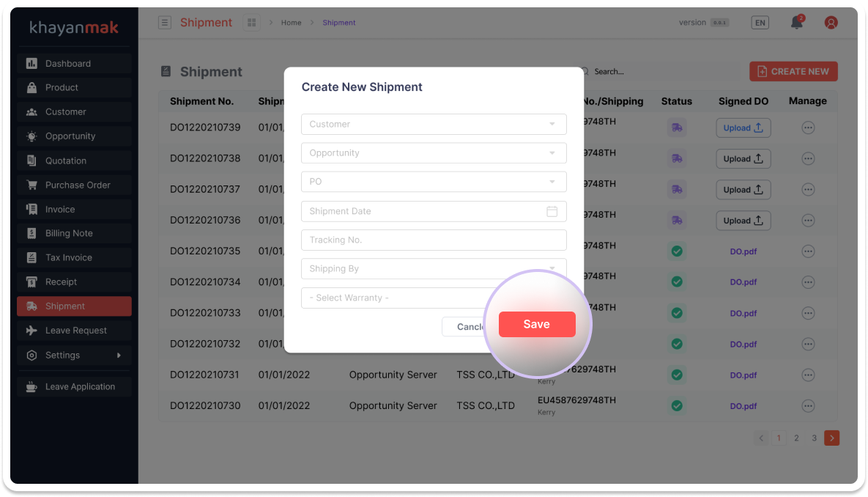Click green check status for DO1220210730
Screen dimensions: 868x497
(x=677, y=405)
